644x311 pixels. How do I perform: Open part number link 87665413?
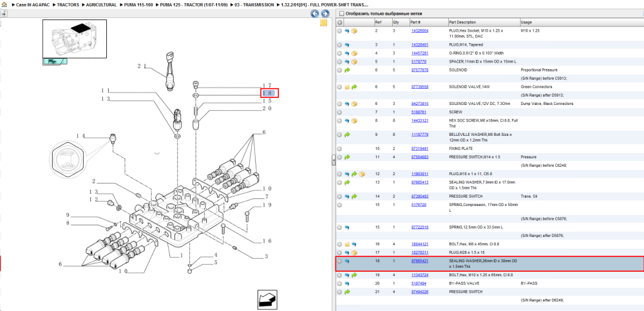tap(420, 182)
